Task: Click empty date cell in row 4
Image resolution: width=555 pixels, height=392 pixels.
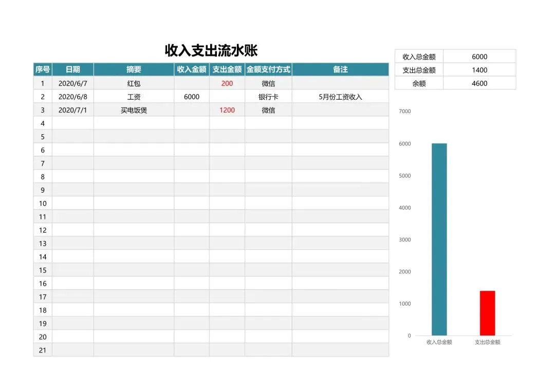Action: (x=73, y=123)
